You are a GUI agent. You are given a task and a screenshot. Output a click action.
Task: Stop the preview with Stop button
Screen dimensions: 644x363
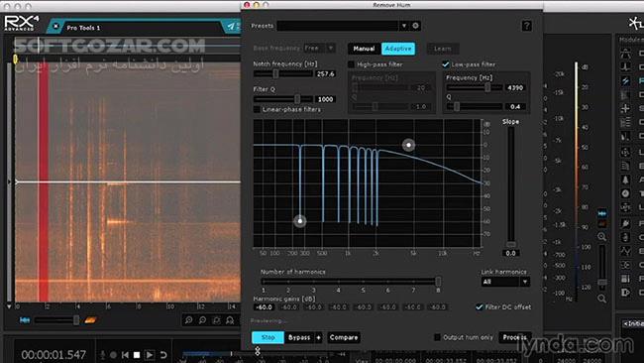point(268,337)
